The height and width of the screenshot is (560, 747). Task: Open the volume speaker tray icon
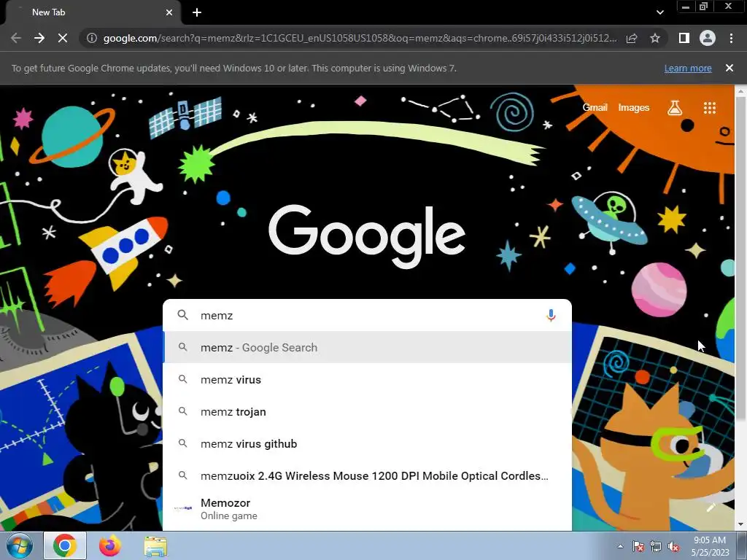(x=673, y=546)
